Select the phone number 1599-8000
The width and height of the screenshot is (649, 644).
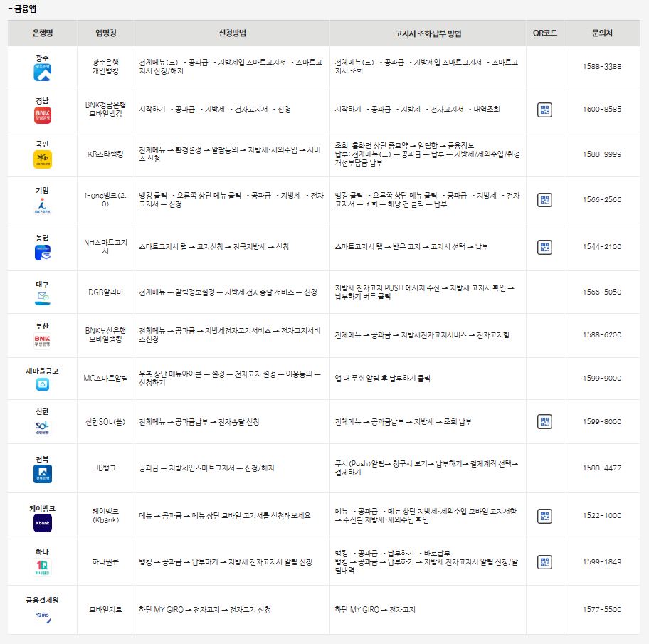[602, 422]
